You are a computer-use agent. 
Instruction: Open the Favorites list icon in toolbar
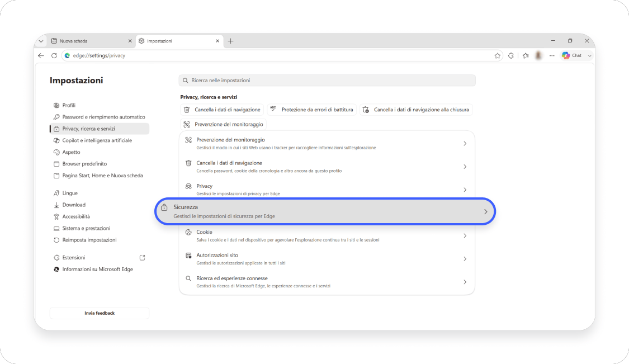click(x=526, y=56)
